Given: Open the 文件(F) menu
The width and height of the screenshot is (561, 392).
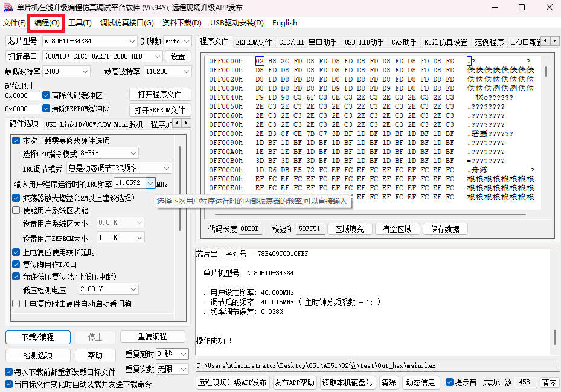Looking at the screenshot, I should (14, 23).
